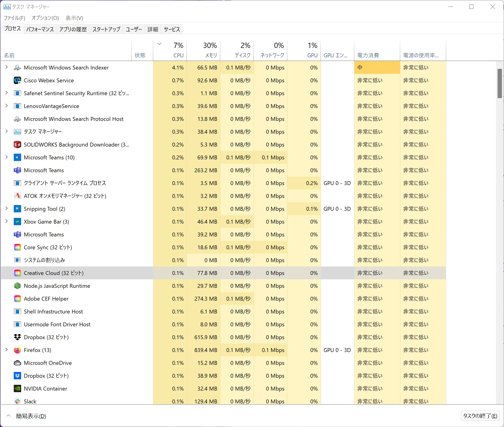Click the Node.js JavaScript Runtime icon
504x427 pixels.
pos(17,286)
